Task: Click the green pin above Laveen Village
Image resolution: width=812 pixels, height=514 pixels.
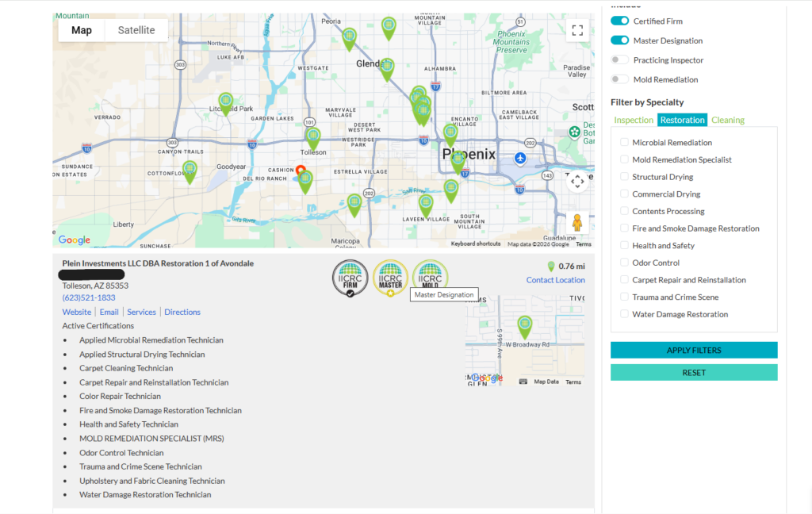Action: click(x=426, y=205)
